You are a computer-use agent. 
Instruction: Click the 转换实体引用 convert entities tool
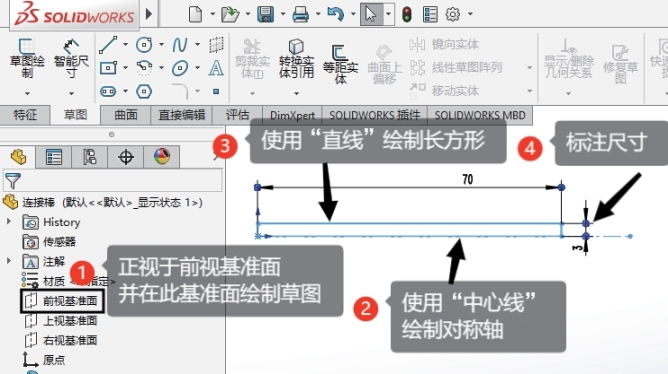[297, 58]
